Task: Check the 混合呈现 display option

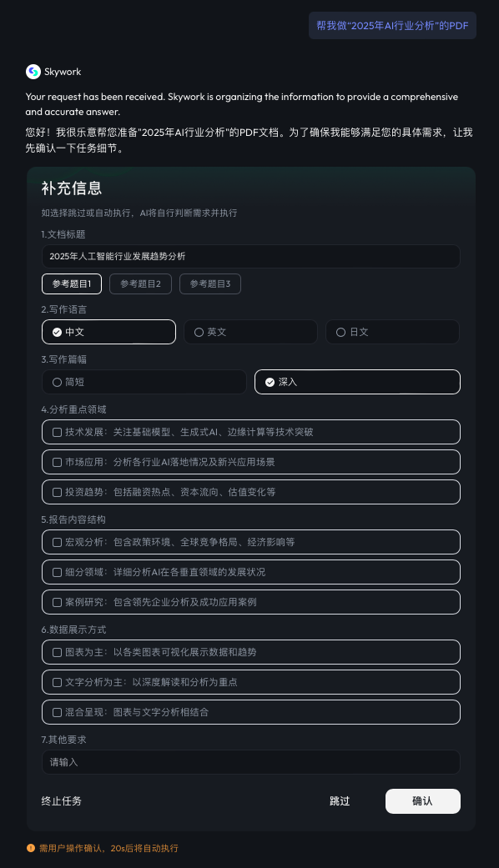Action: (251, 712)
